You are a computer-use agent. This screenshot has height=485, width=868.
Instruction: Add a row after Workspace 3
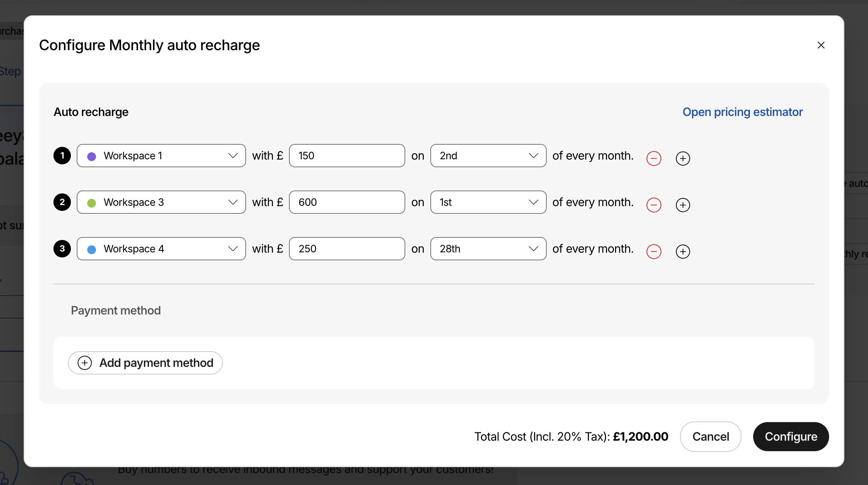pos(683,205)
